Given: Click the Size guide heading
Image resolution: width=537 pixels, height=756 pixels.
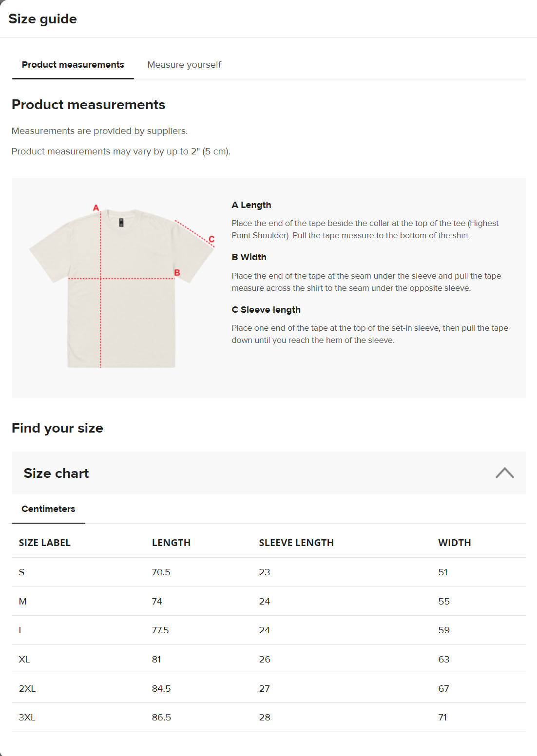Looking at the screenshot, I should pos(42,19).
